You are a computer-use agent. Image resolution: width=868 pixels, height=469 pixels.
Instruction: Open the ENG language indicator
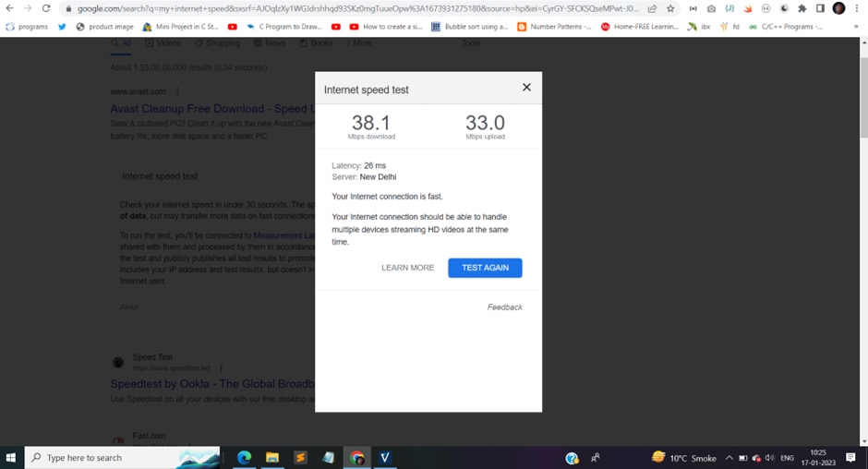pos(787,458)
